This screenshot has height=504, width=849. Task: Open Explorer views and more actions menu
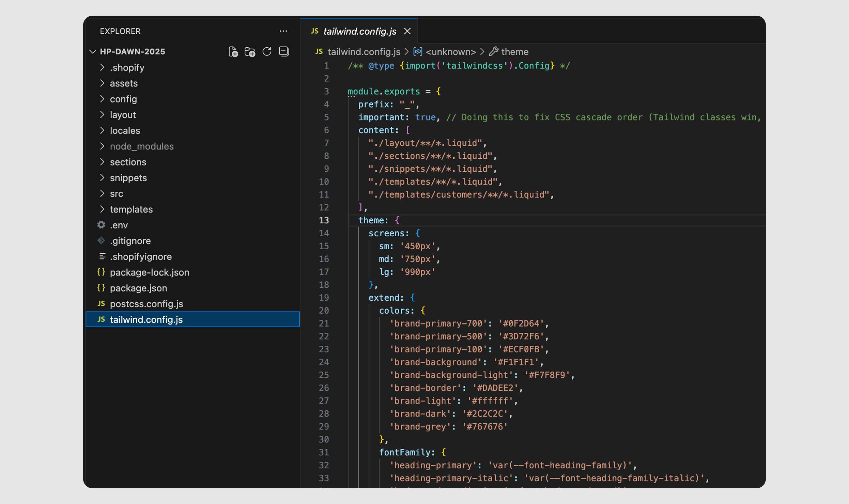point(283,31)
